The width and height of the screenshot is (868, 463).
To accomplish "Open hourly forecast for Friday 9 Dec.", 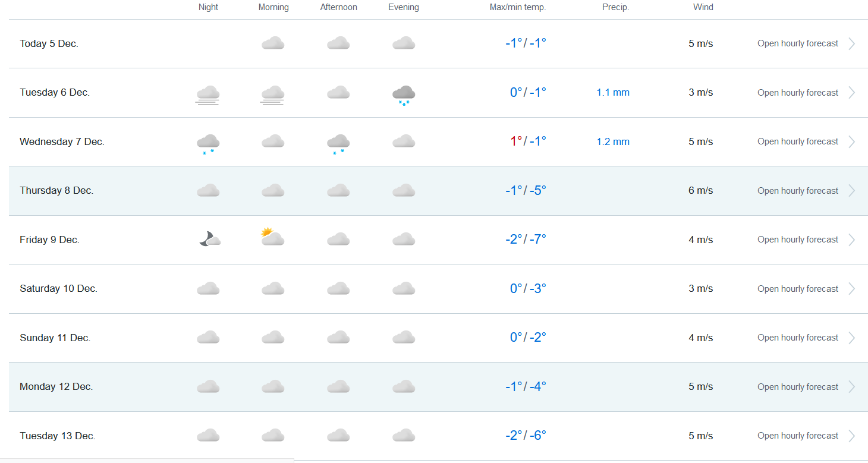I will (797, 240).
